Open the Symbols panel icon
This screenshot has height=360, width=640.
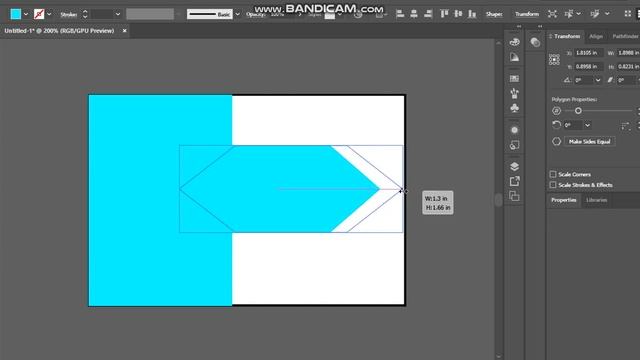pos(514,108)
